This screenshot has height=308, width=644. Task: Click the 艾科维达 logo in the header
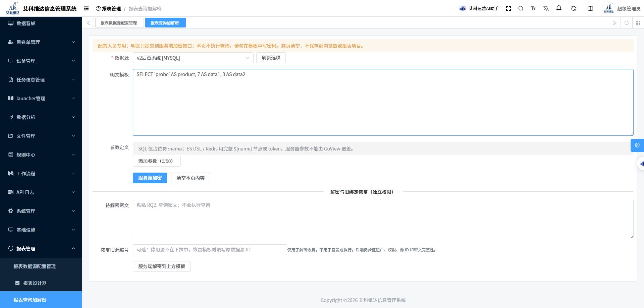pos(13,8)
